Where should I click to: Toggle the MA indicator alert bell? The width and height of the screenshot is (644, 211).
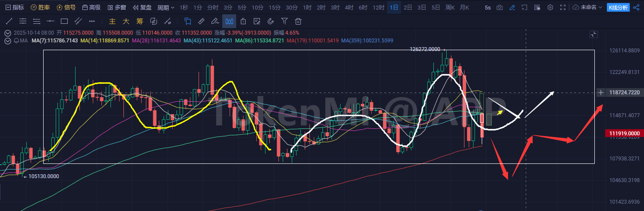(16, 41)
